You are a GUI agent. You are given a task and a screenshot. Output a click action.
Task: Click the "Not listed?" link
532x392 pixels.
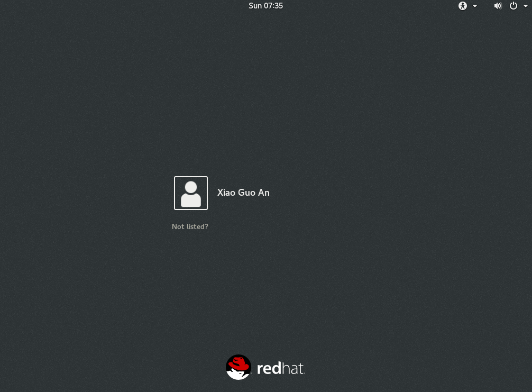pos(190,226)
